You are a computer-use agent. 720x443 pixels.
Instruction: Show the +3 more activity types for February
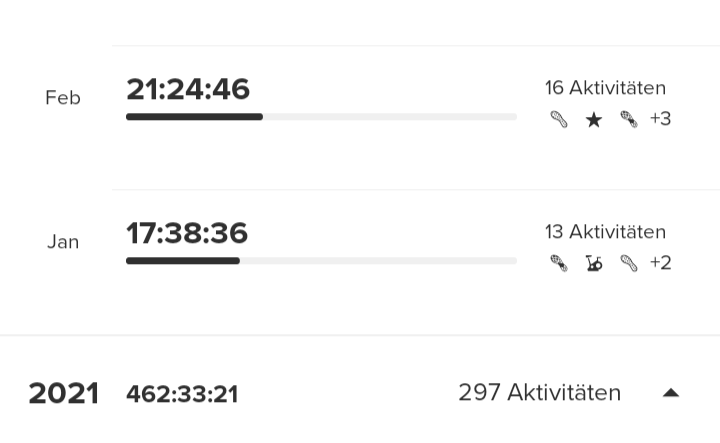point(660,119)
